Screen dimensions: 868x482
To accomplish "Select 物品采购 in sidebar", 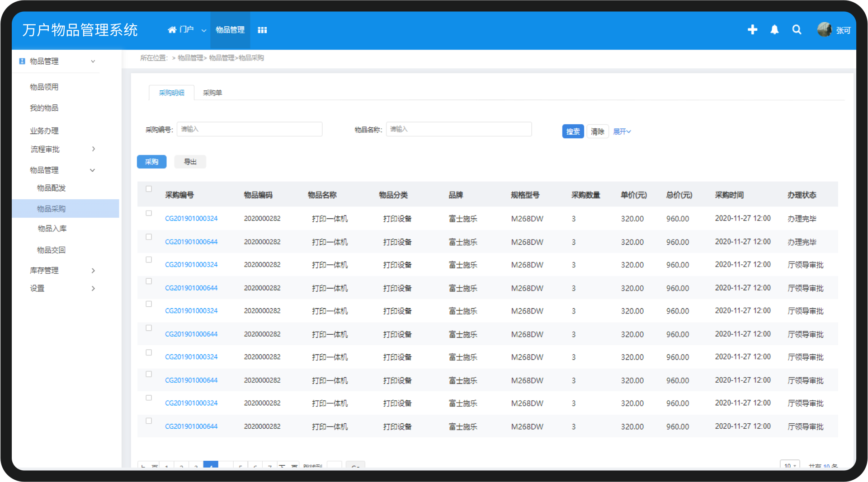I will (66, 209).
